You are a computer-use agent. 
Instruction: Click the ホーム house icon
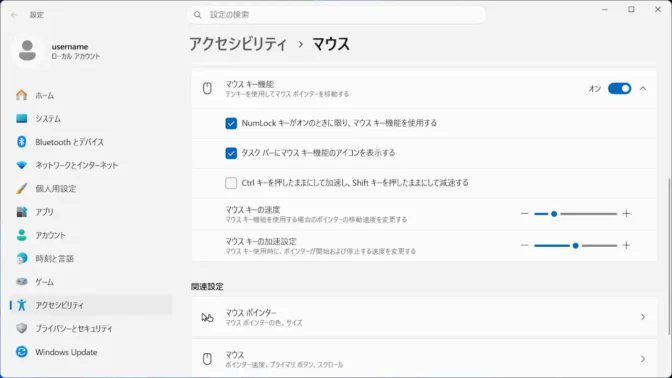tap(21, 95)
